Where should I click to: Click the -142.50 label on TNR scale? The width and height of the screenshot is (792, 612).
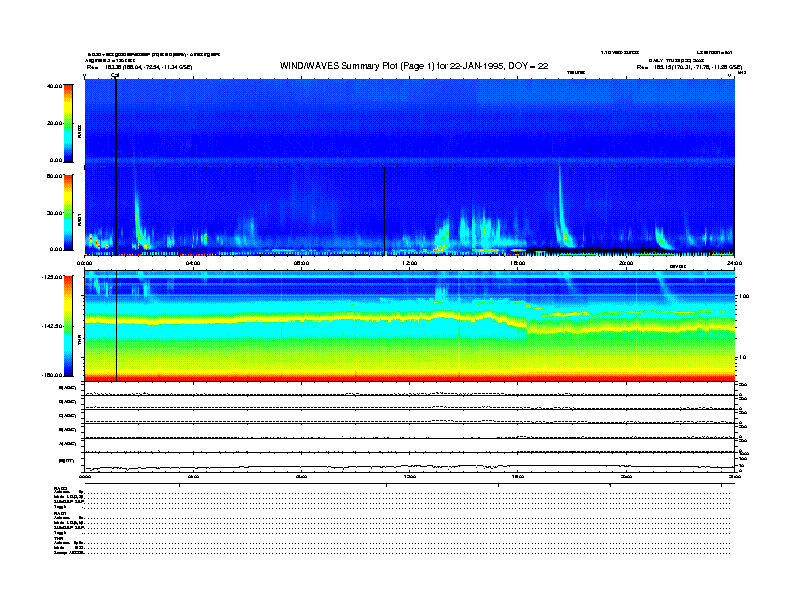point(53,326)
